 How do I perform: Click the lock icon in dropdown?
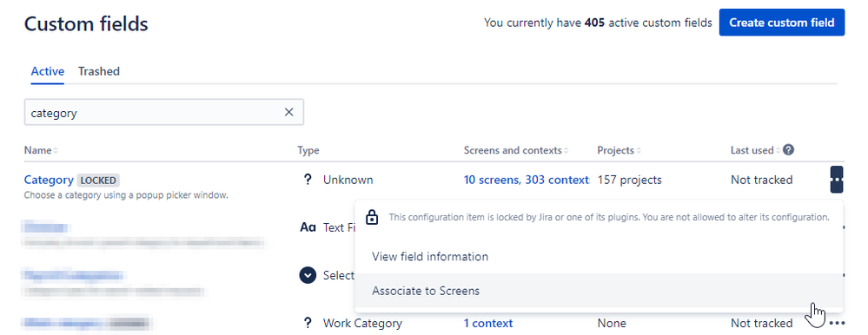tap(372, 217)
